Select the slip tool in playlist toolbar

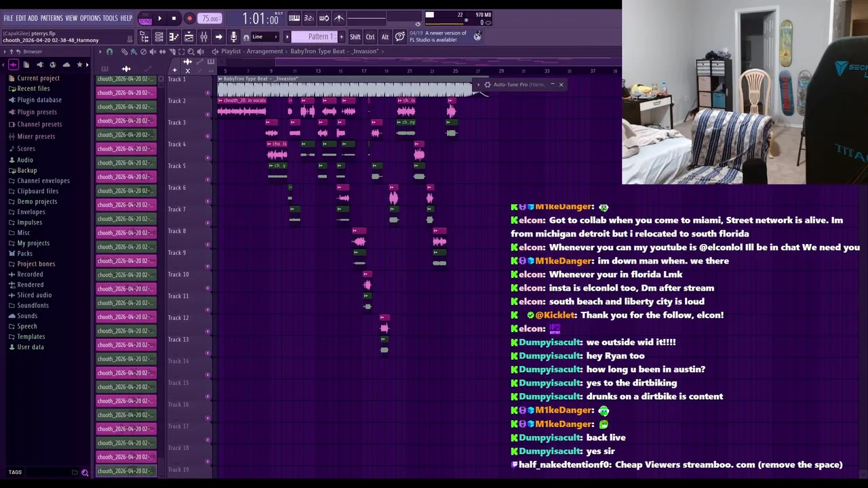point(162,52)
